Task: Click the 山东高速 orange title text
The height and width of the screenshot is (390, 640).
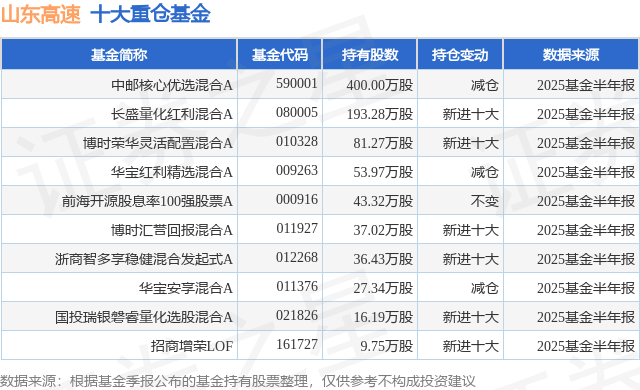Action: pos(40,15)
